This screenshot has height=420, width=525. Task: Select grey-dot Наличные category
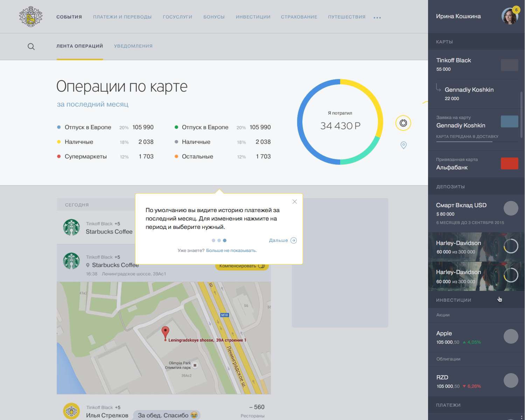pos(223,142)
